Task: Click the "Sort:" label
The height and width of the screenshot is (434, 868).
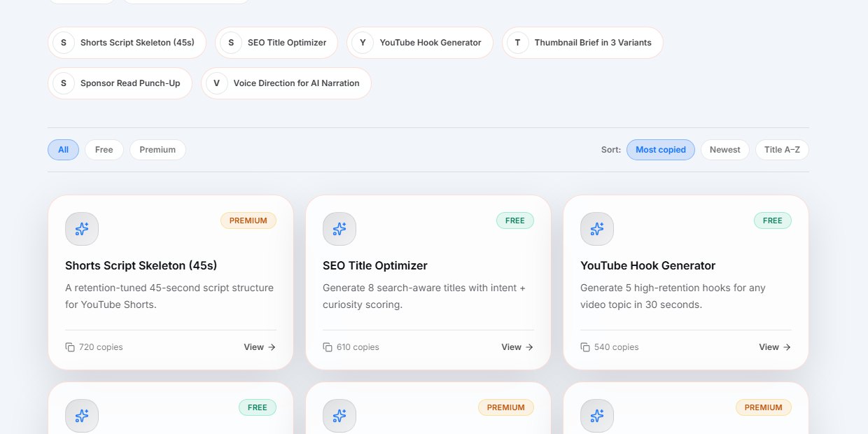Action: click(x=611, y=150)
